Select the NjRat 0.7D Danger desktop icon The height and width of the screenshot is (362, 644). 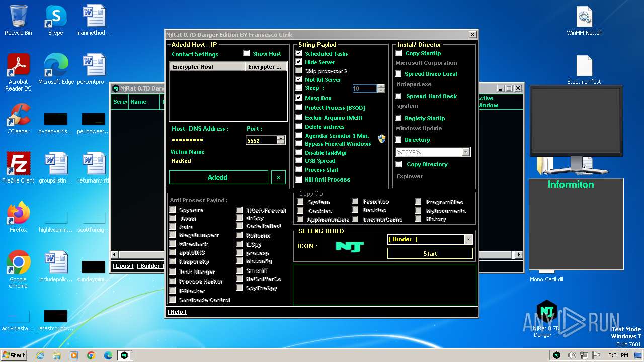(546, 319)
